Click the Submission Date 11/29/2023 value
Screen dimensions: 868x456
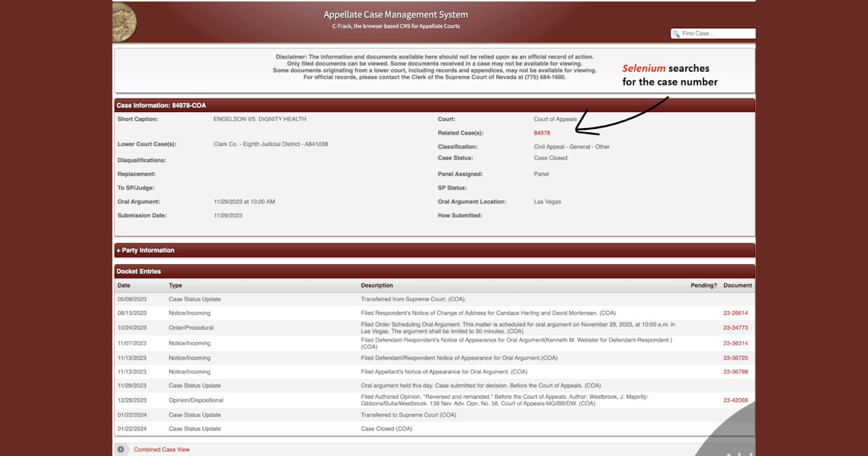(228, 216)
